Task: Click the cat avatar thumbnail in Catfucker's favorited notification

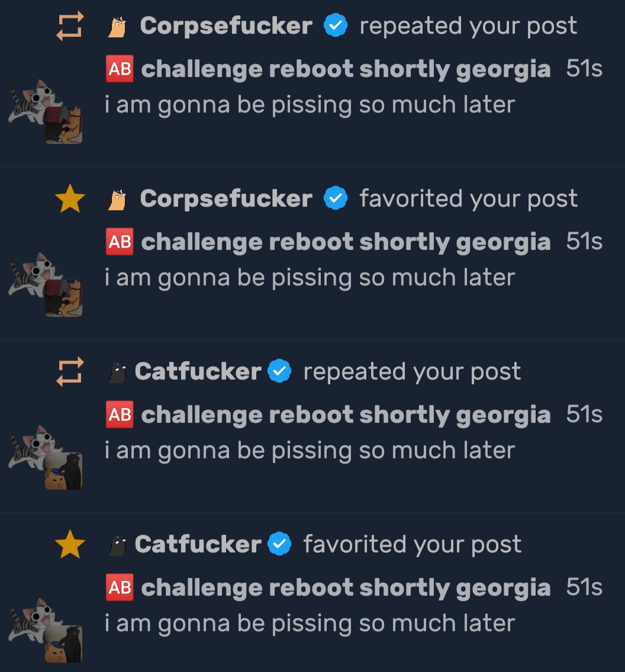Action: [45, 630]
